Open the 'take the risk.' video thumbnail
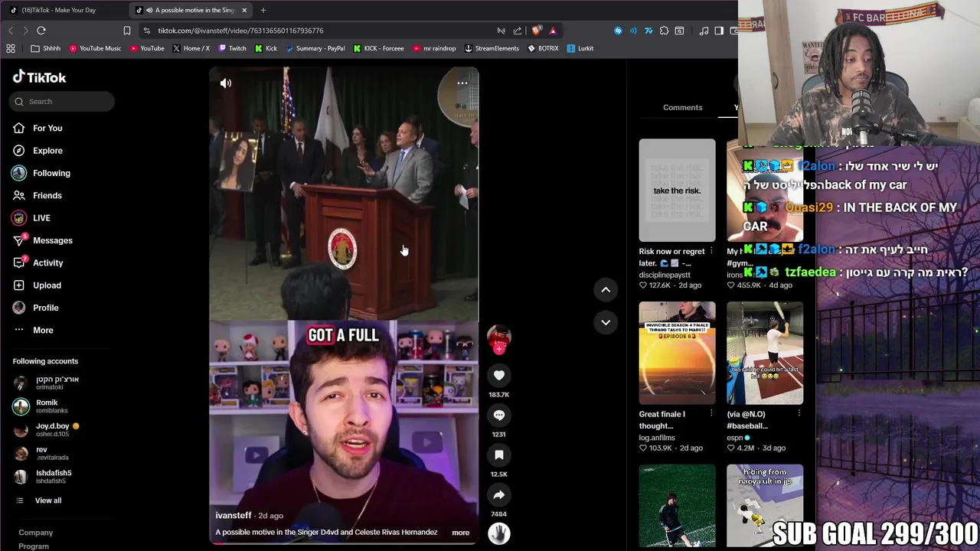 [678, 190]
